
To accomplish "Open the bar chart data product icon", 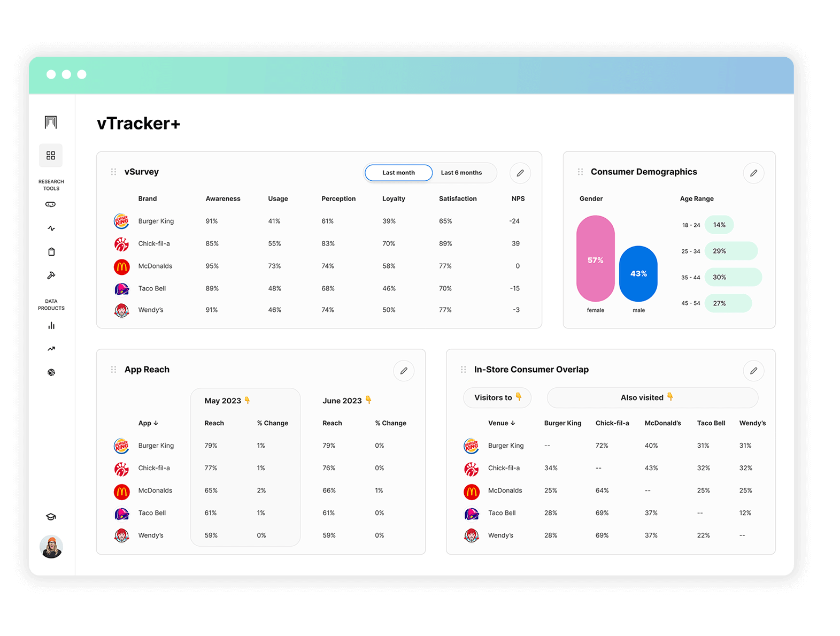I will click(x=51, y=325).
